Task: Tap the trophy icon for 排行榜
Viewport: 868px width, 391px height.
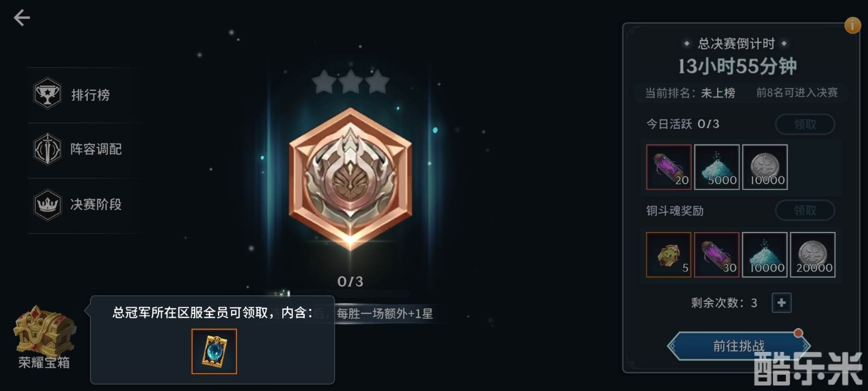Action: [47, 93]
